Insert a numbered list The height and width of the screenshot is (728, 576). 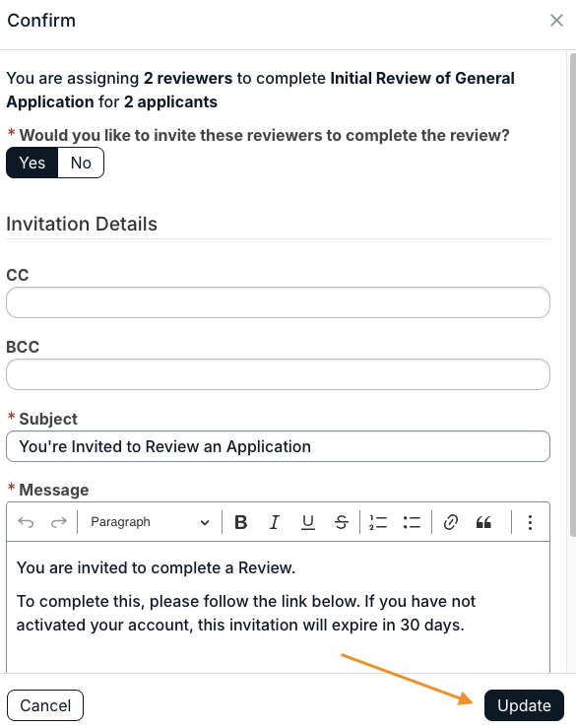[378, 522]
